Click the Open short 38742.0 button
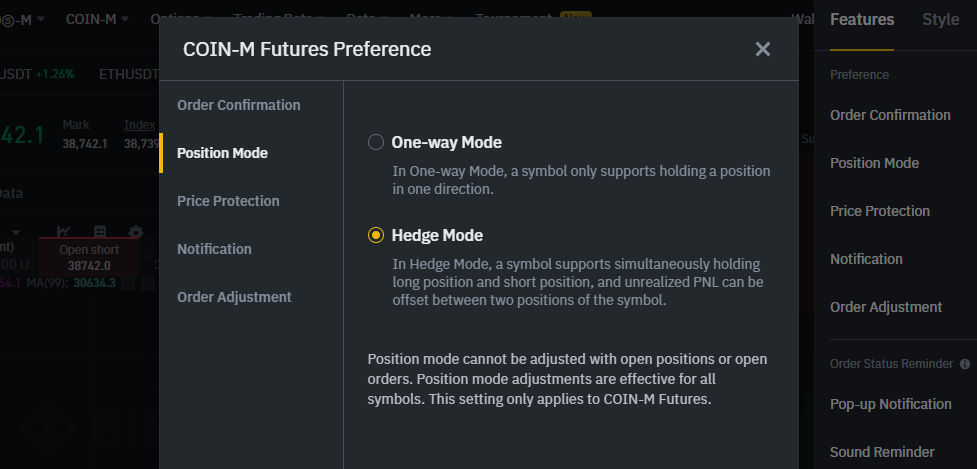 pos(89,258)
